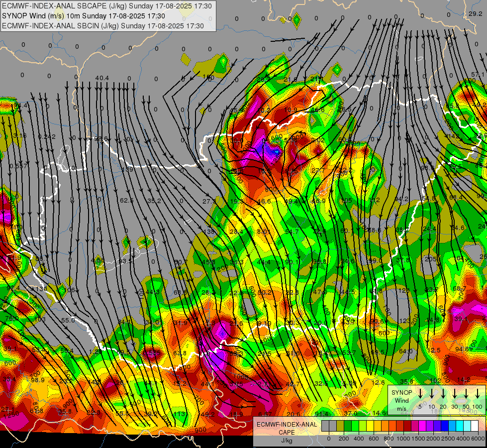
Task: Select the dark green CAPE legend swatch
Action: (348, 426)
